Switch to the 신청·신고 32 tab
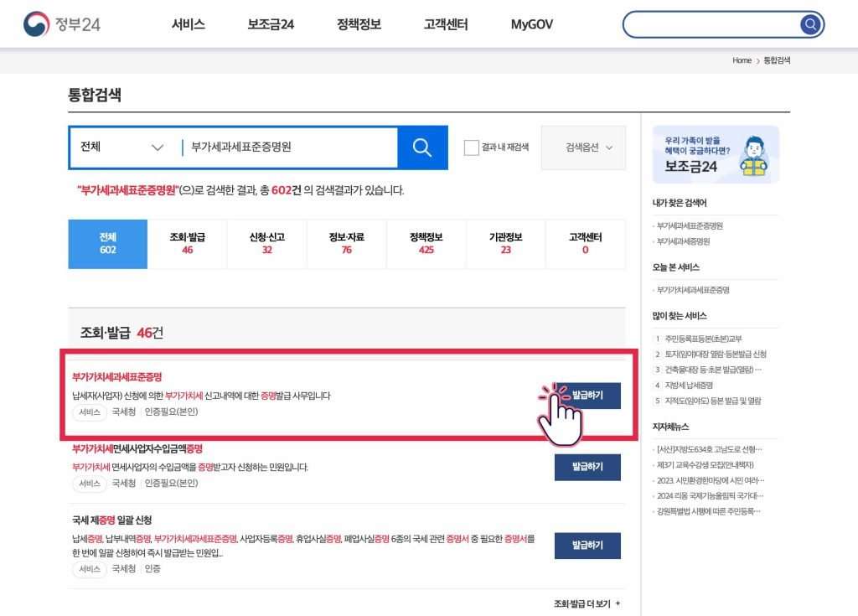 click(266, 244)
